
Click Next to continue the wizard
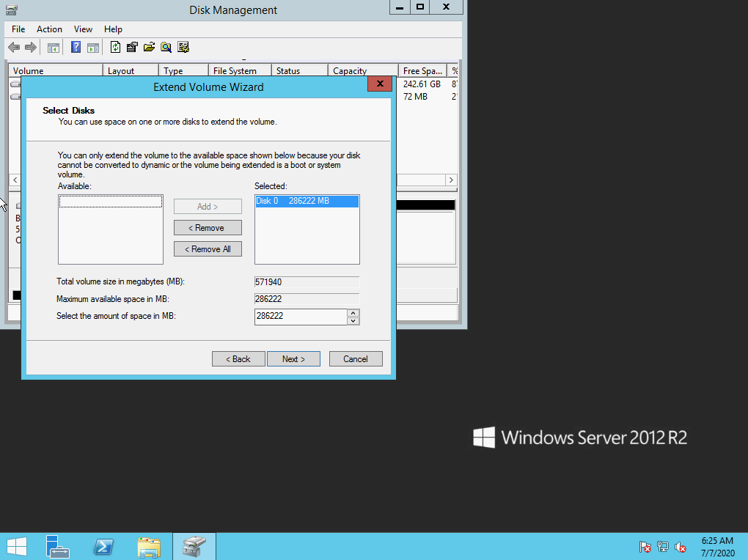[x=293, y=358]
